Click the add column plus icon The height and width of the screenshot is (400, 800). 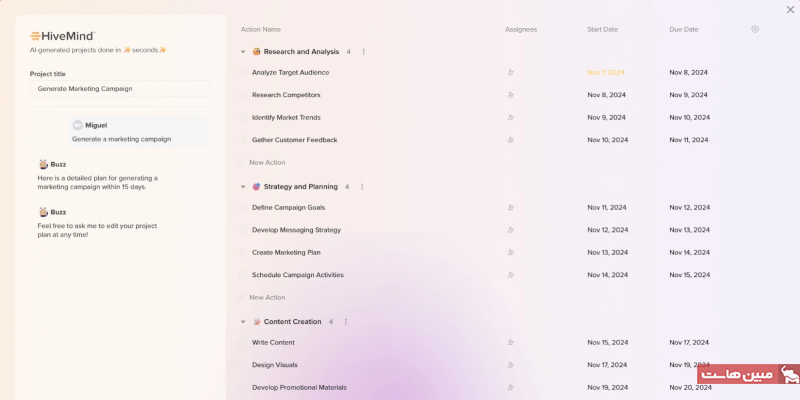click(x=755, y=29)
